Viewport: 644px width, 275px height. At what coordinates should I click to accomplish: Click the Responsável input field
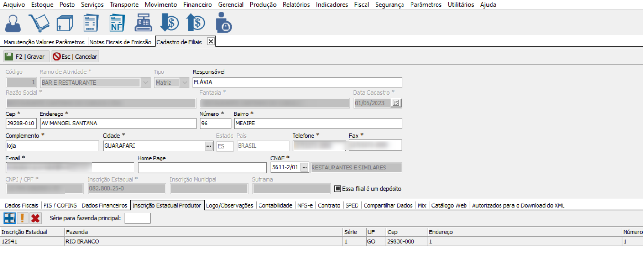(x=297, y=82)
